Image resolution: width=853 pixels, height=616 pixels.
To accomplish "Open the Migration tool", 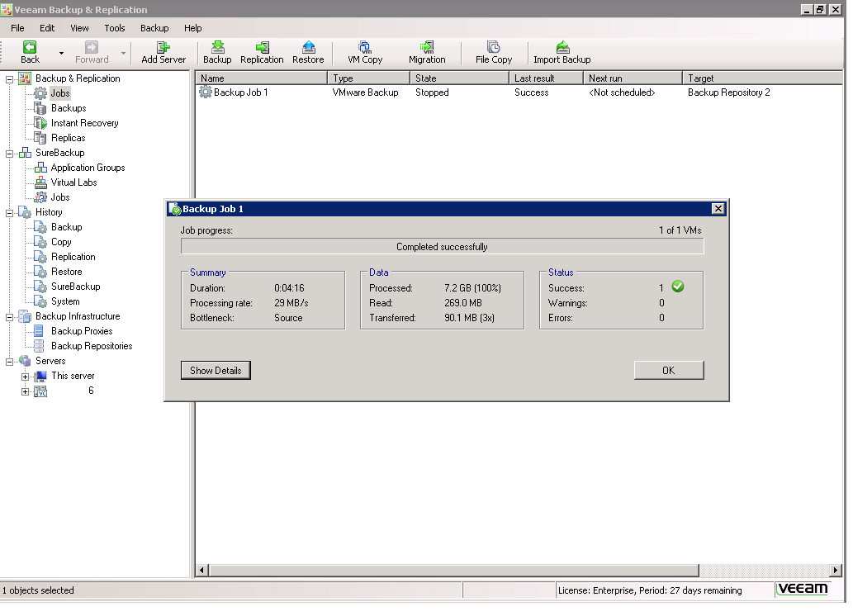I will point(427,52).
